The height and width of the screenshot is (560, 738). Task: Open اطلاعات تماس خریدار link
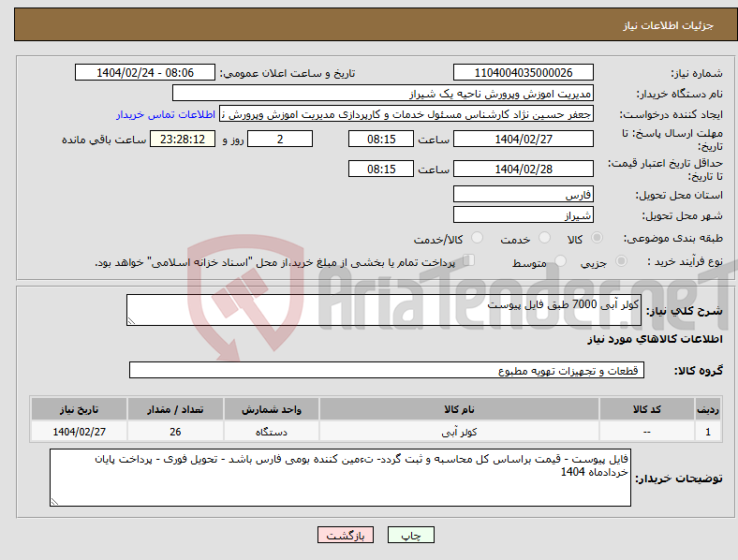166,114
